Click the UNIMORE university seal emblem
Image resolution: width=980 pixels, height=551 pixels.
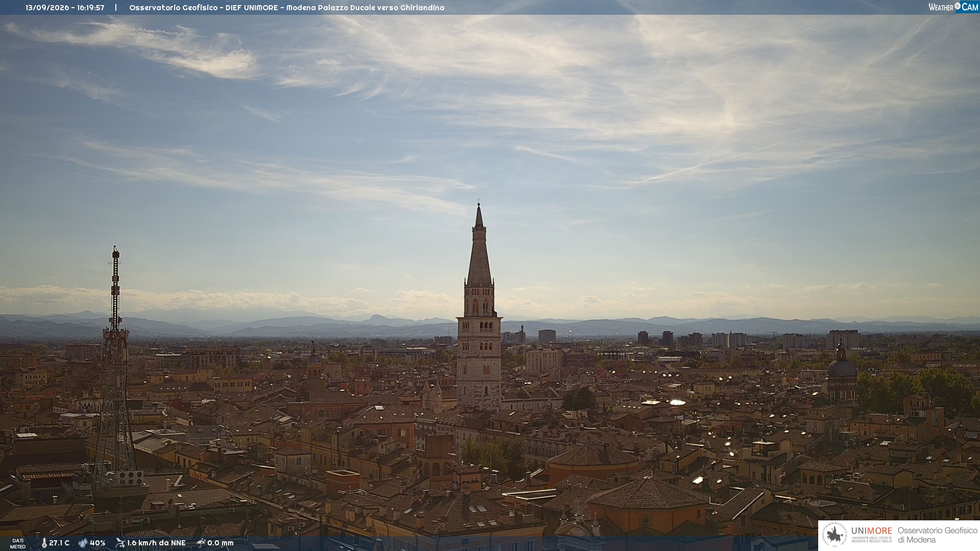[x=835, y=535]
